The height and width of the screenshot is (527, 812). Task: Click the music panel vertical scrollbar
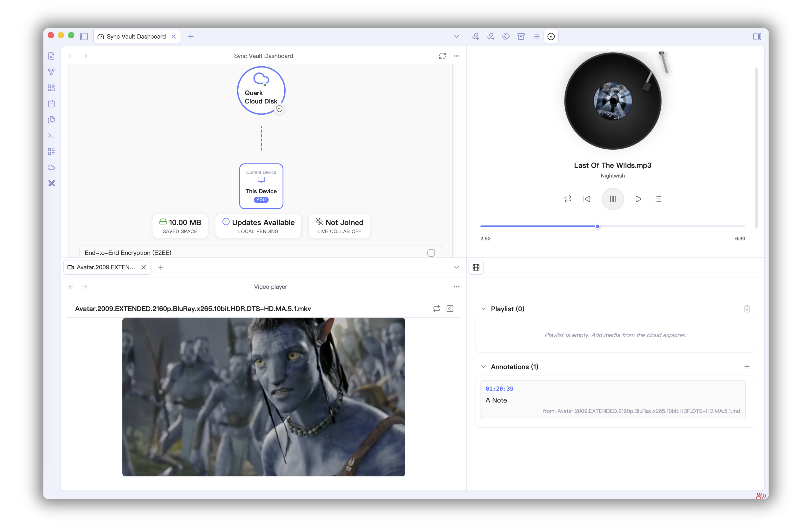756,147
